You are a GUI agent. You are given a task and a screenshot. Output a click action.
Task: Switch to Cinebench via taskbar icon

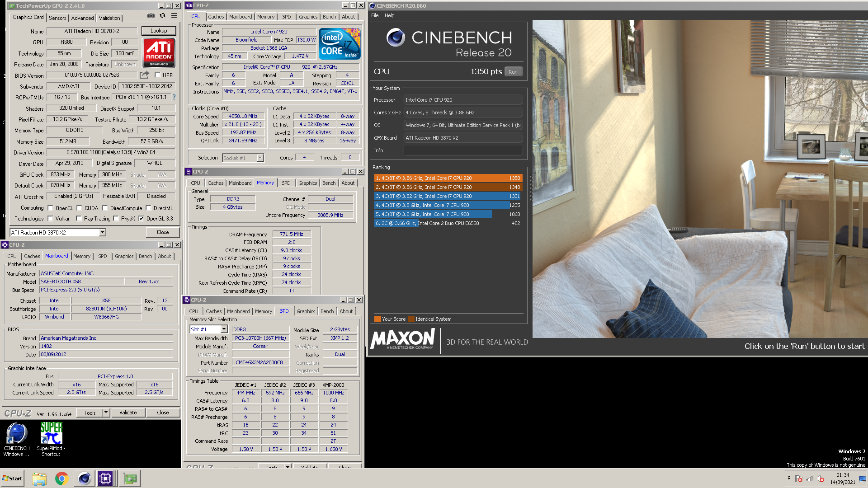coord(84,479)
